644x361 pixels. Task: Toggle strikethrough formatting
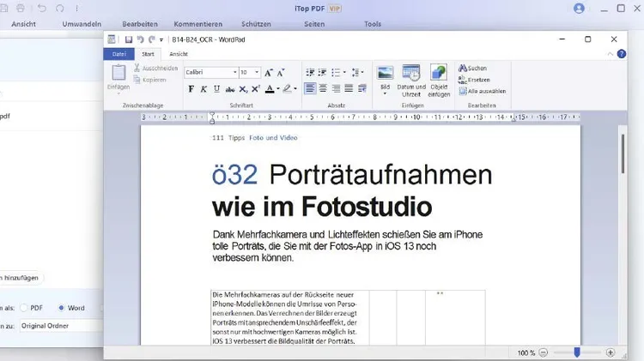coord(230,89)
